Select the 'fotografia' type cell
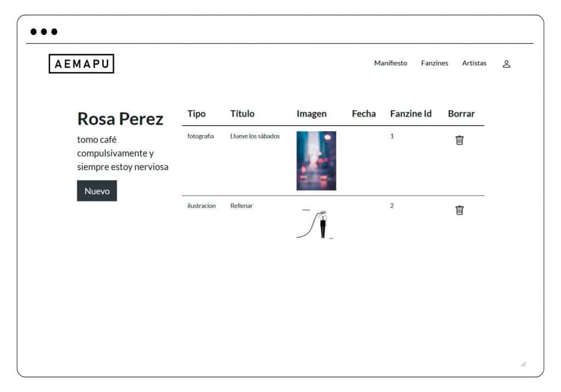The width and height of the screenshot is (561, 392). pyautogui.click(x=201, y=136)
